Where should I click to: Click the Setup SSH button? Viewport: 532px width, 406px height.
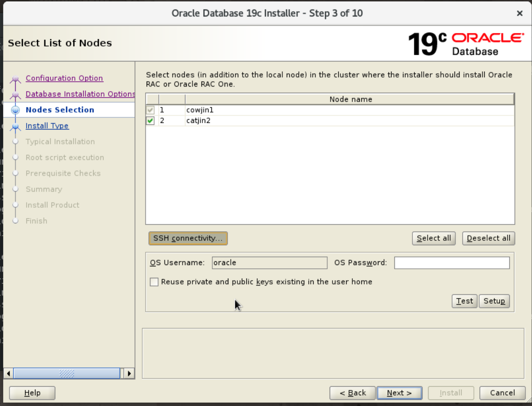(495, 301)
